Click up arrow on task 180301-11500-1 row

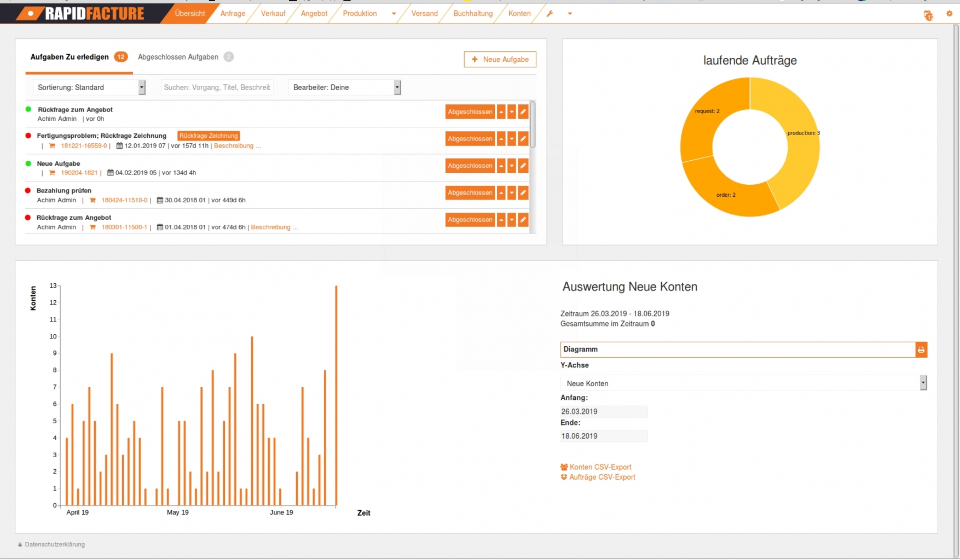(501, 220)
